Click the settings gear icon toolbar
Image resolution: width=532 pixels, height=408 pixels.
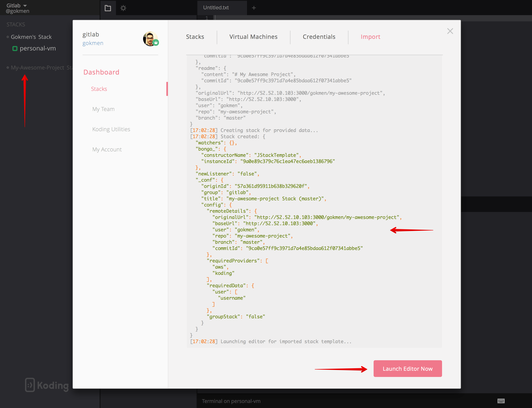click(x=124, y=8)
